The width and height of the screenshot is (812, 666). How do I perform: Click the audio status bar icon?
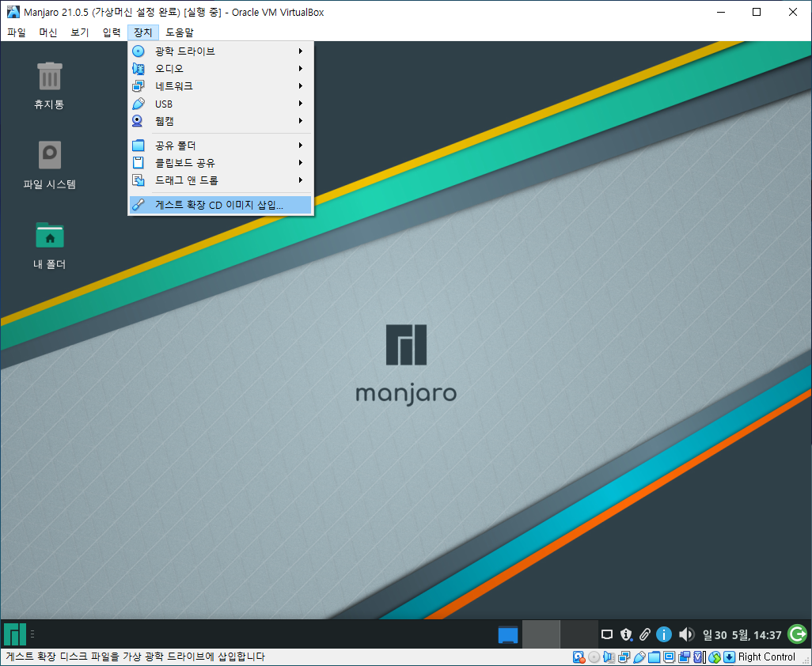(x=609, y=657)
